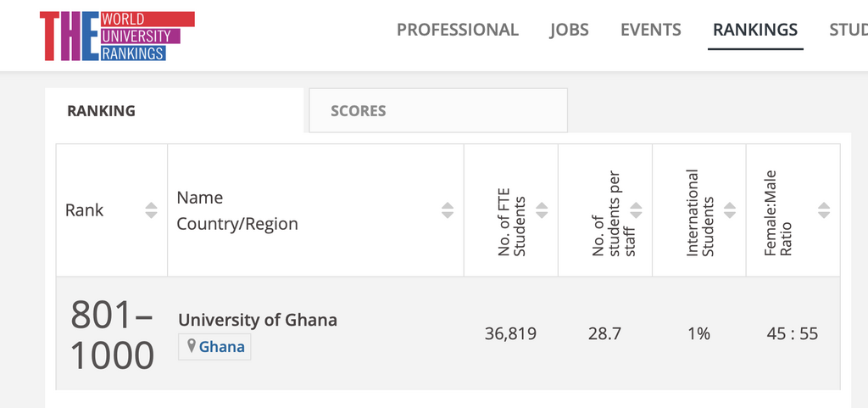Sort by No. of FTE Students arrows
Image resolution: width=868 pixels, height=408 pixels.
[542, 210]
